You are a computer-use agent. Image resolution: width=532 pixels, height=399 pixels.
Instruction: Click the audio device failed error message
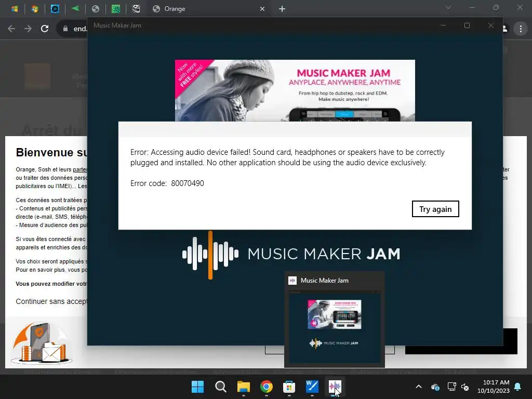point(287,157)
